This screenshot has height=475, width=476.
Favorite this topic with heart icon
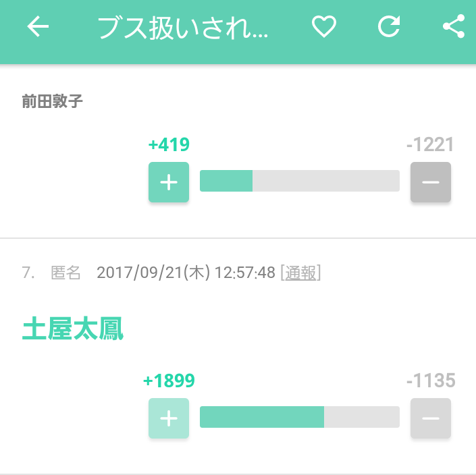[324, 27]
